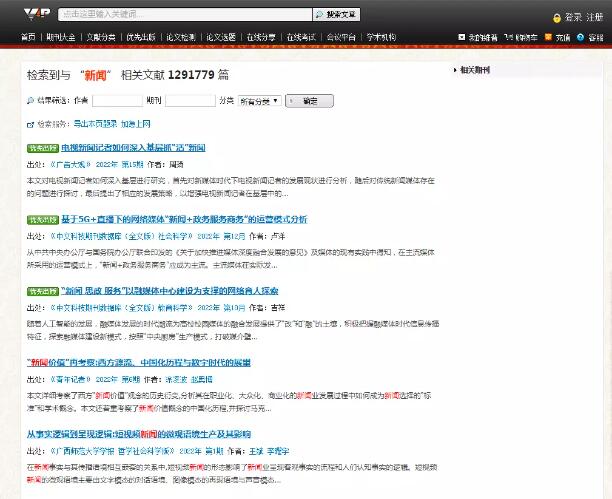Viewport: 612px width, 499px height.
Task: Open the 分类 category dropdown
Action: [260, 101]
